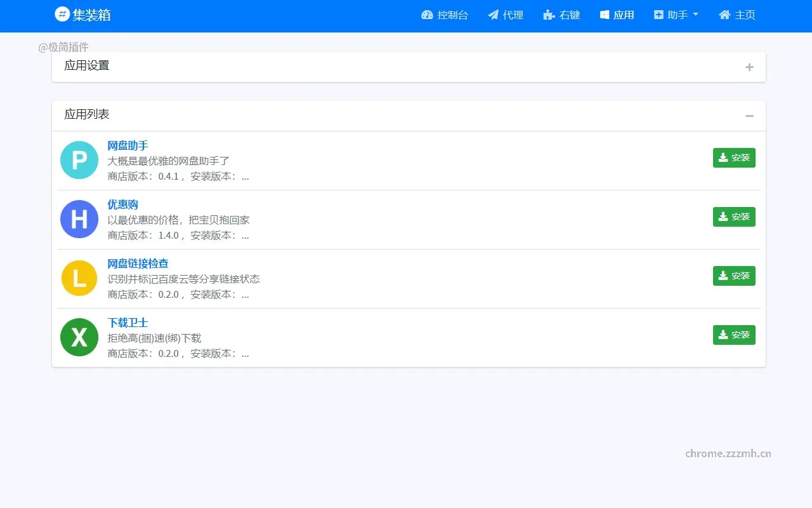Install the 下载卫士 extension
This screenshot has height=508, width=812.
coord(734,335)
